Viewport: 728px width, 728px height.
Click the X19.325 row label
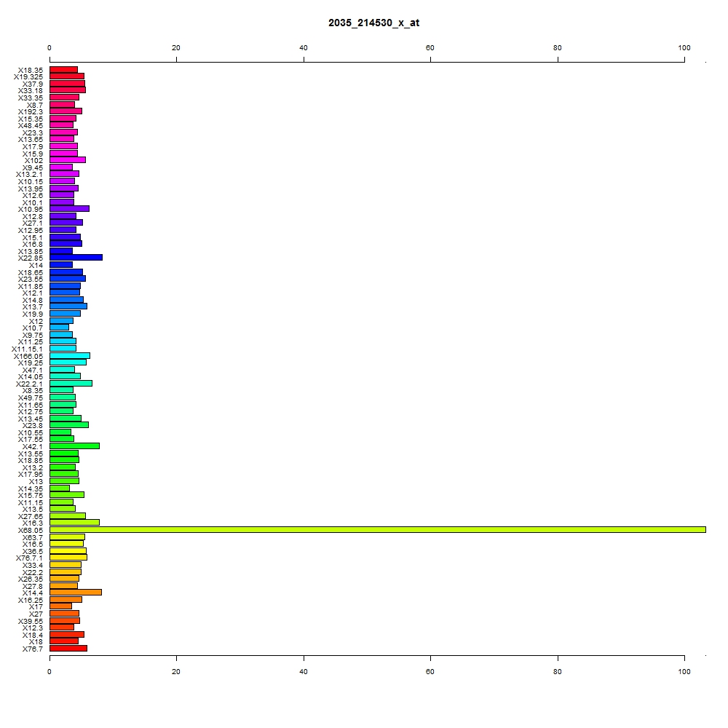click(x=28, y=77)
